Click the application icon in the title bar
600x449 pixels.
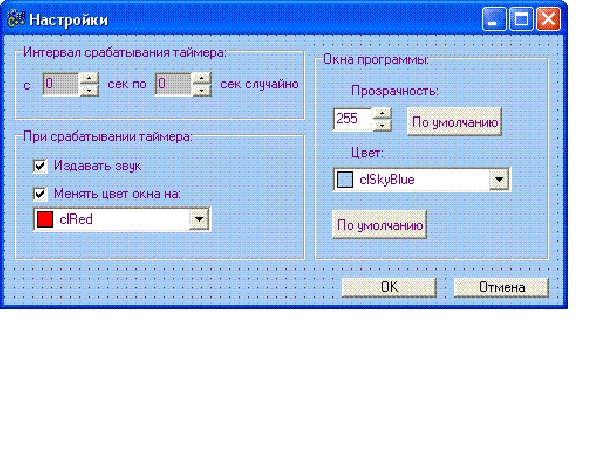pyautogui.click(x=16, y=19)
